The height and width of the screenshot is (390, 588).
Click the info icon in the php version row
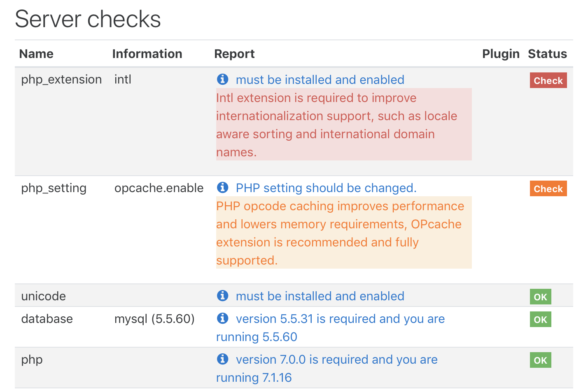(x=222, y=359)
